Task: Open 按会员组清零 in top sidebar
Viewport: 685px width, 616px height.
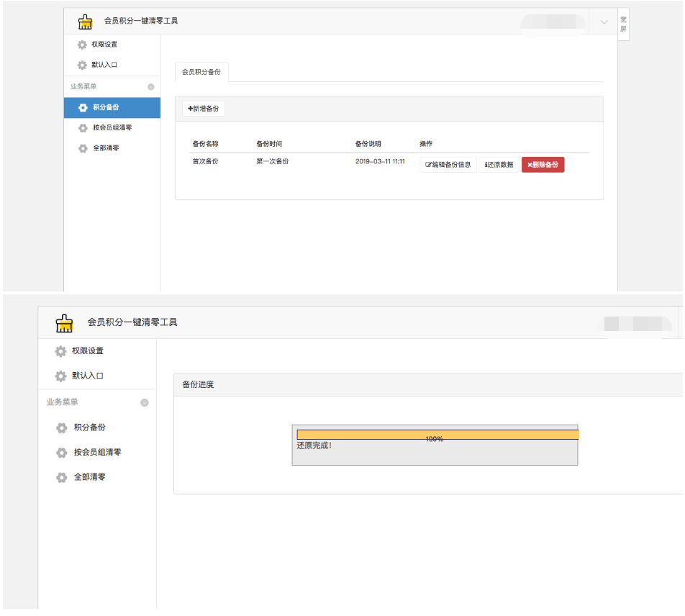Action: (112, 127)
